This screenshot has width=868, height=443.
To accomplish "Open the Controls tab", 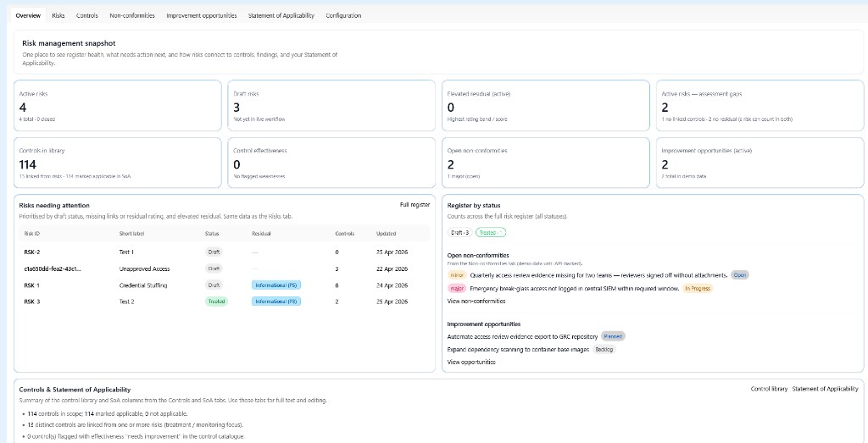I will tap(87, 15).
